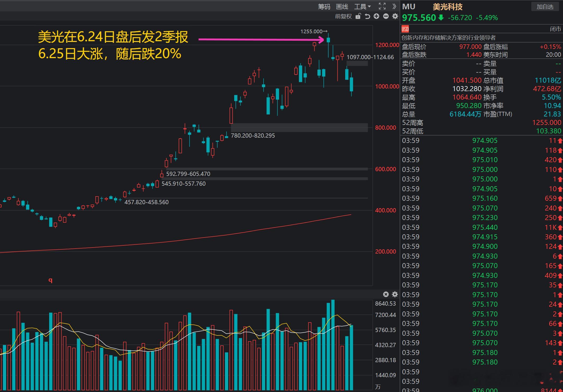Expand the 工具 dropdown menu
The height and width of the screenshot is (392, 563).
[x=362, y=7]
